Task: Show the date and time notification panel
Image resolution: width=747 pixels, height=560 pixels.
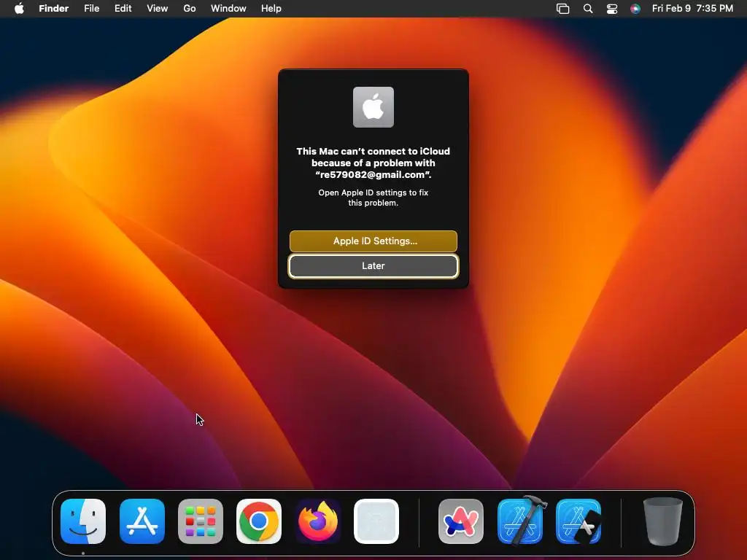Action: pyautogui.click(x=692, y=9)
